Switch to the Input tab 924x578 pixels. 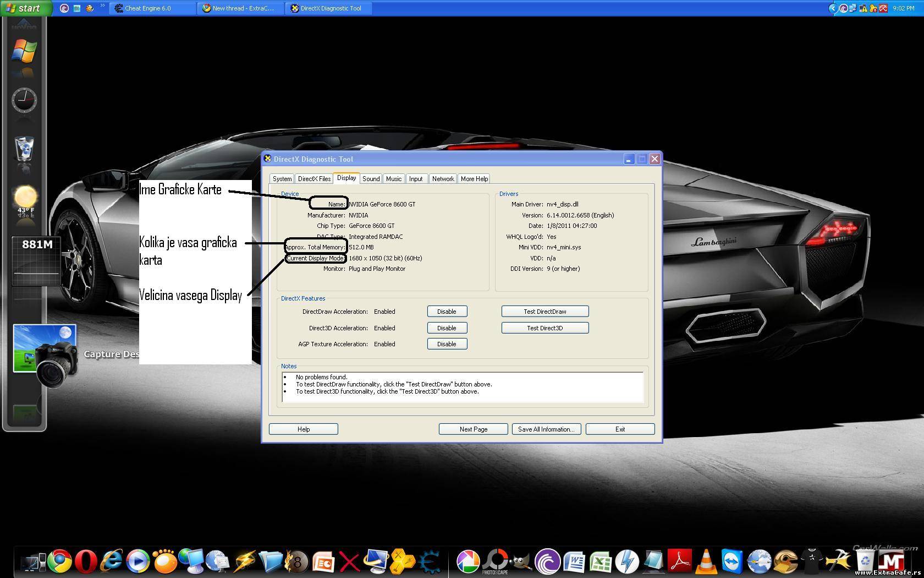click(416, 179)
